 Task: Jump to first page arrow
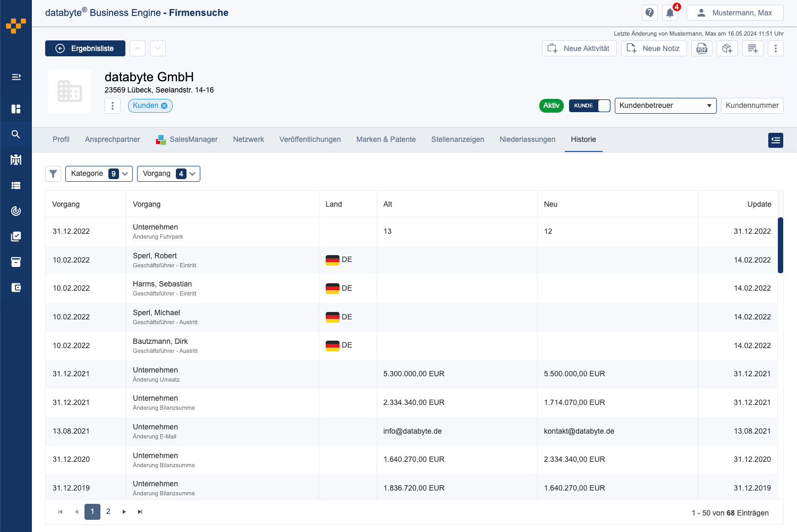coord(61,512)
